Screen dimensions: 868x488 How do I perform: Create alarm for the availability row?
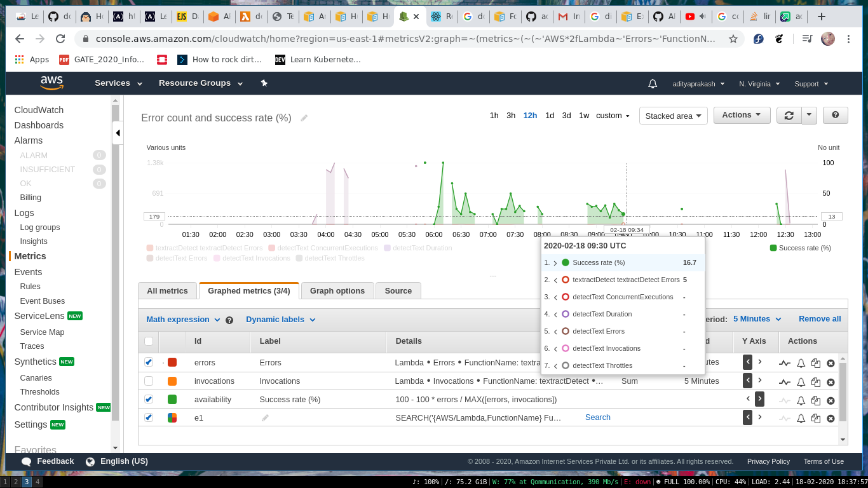point(801,400)
